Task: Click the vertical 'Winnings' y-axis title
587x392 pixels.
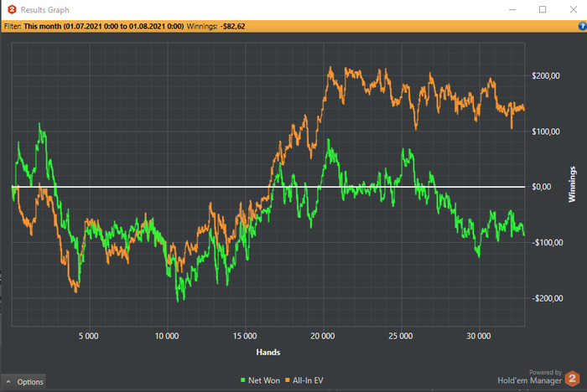Action: [572, 184]
